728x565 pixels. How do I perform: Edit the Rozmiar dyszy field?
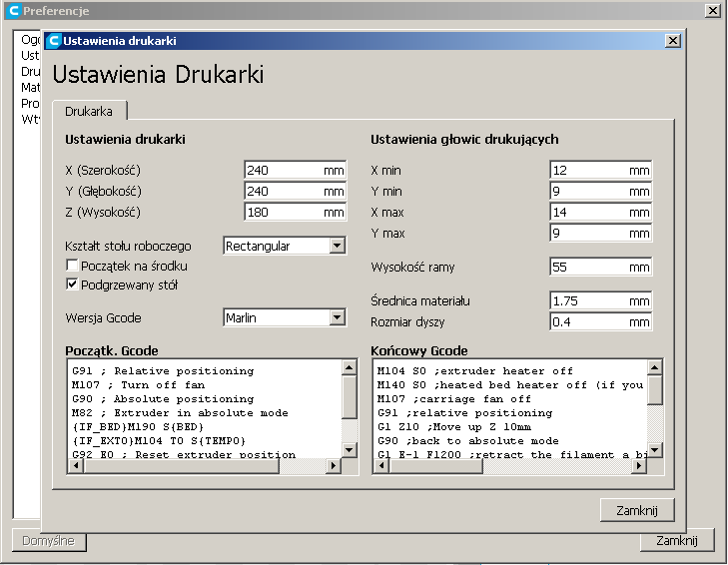tap(601, 321)
